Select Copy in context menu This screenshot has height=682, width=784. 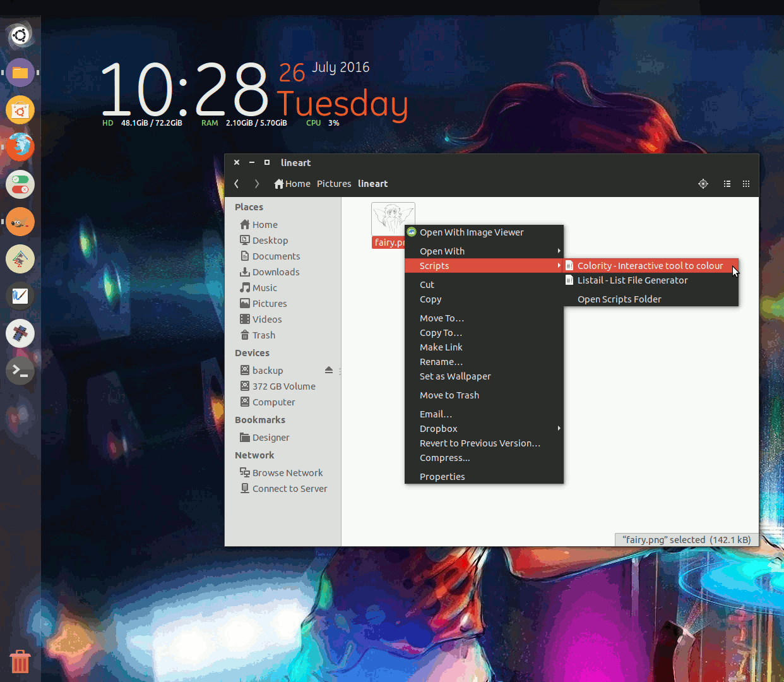[484, 299]
